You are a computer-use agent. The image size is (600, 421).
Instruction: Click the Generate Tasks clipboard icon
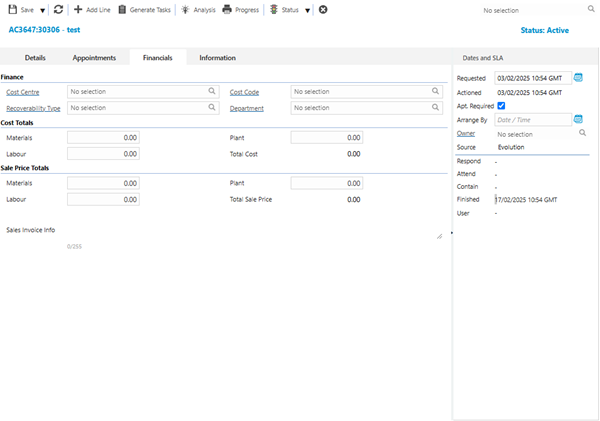tap(122, 9)
